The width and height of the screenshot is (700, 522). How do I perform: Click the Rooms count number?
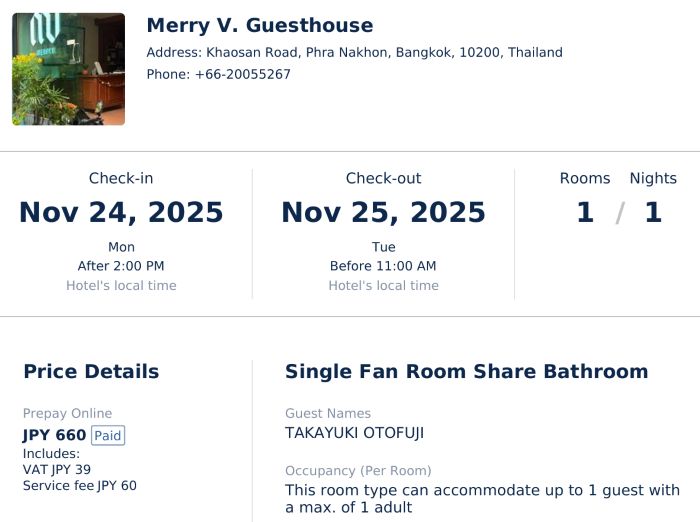click(x=585, y=213)
